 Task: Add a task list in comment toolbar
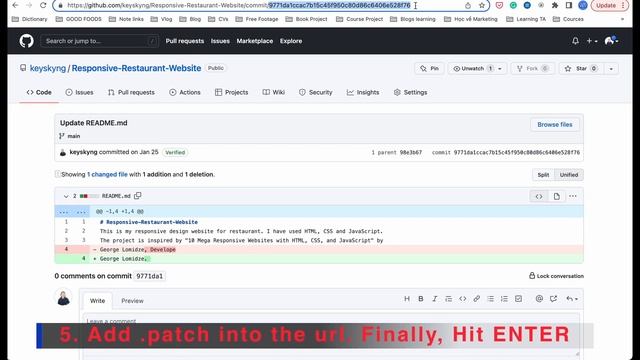518,299
